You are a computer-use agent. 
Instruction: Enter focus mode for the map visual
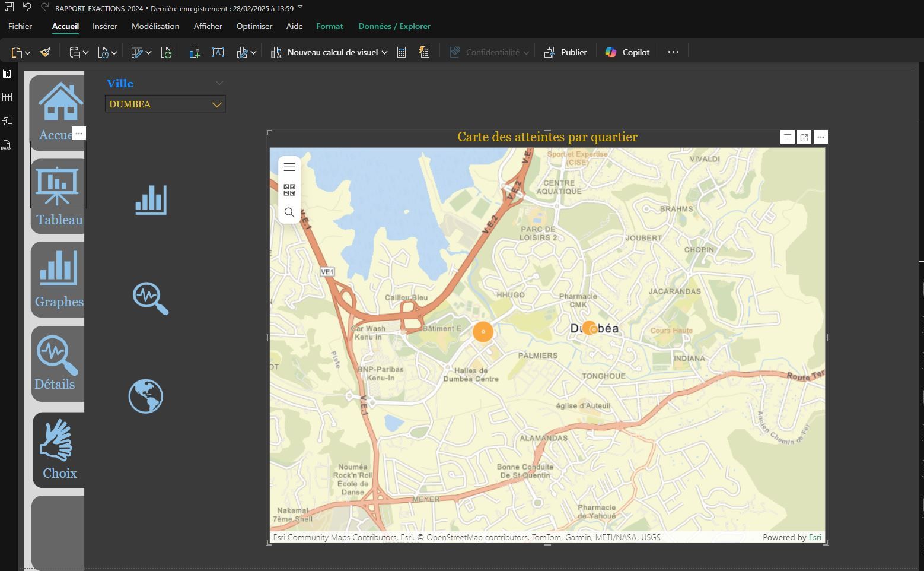[804, 137]
